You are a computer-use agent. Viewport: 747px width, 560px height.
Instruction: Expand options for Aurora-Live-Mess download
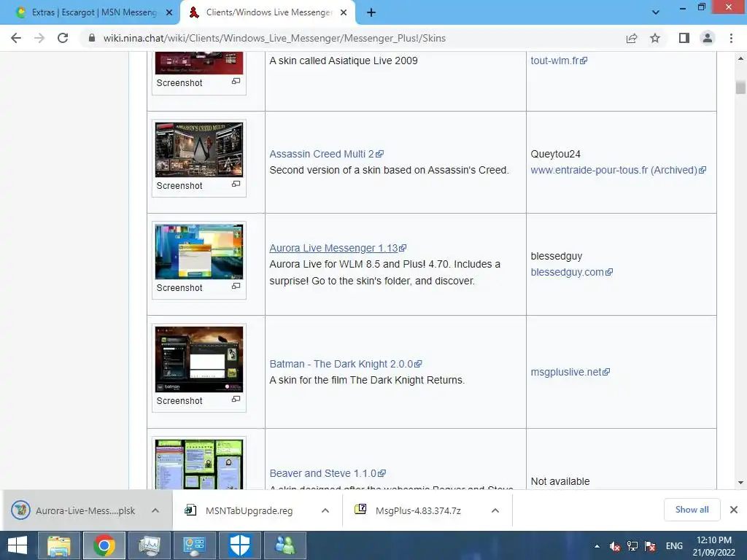[x=155, y=510]
